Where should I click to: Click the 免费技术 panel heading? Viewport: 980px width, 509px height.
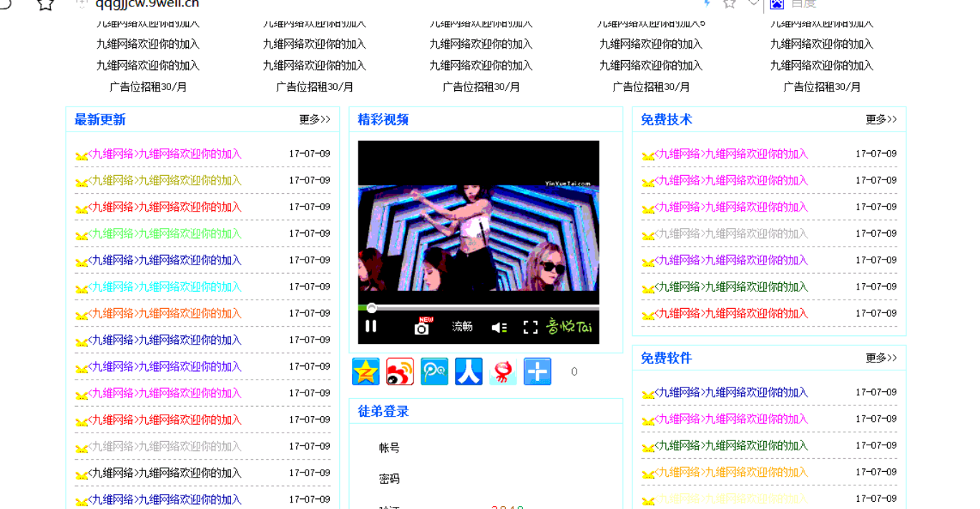667,119
